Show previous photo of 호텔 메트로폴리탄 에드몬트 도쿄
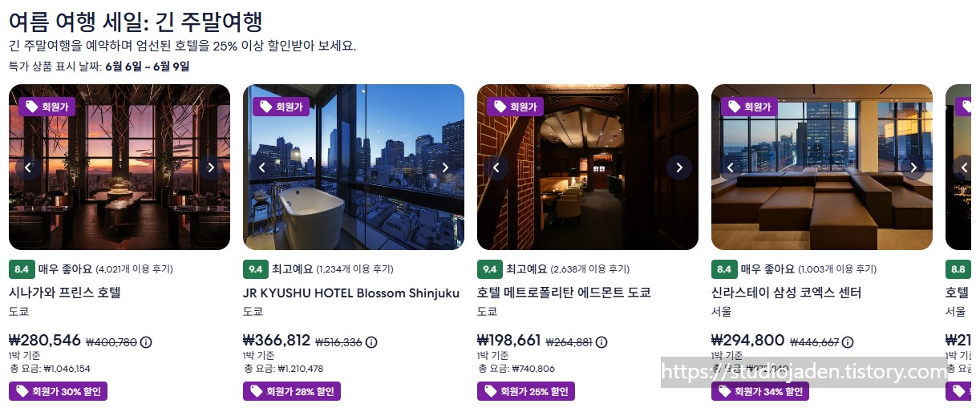This screenshot has width=980, height=420. [x=496, y=168]
